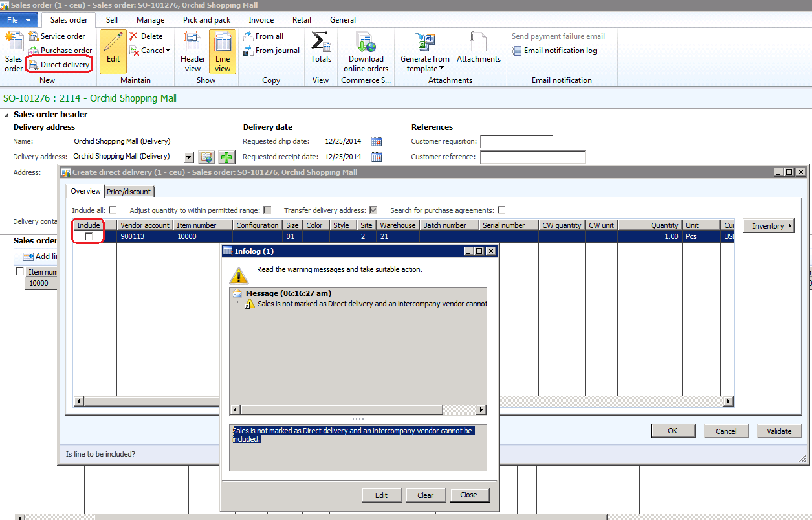Open the Totals sigma icon

(x=320, y=41)
